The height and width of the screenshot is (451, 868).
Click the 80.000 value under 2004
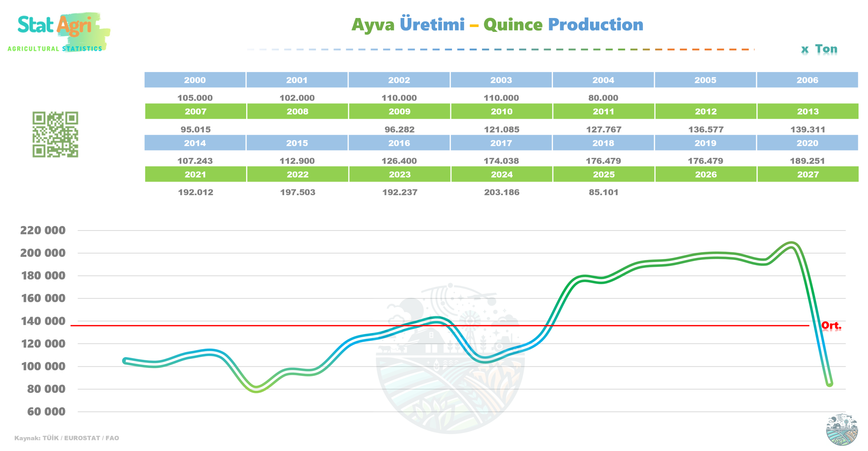(603, 98)
